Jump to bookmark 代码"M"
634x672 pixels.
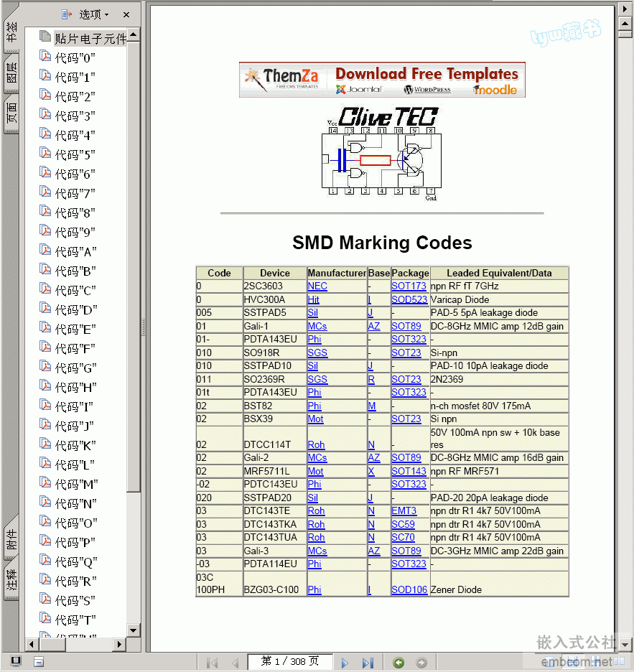tap(76, 485)
